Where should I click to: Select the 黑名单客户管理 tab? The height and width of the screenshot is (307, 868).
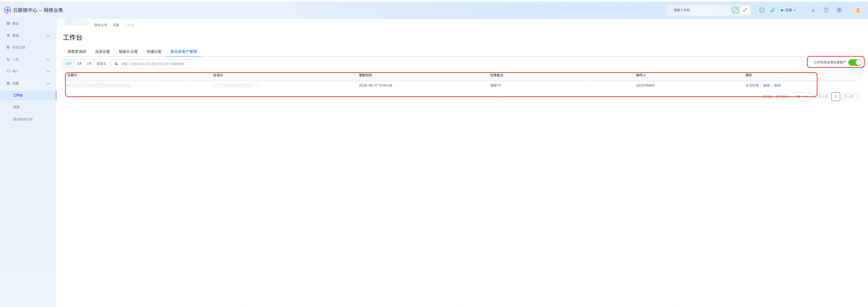pos(183,52)
